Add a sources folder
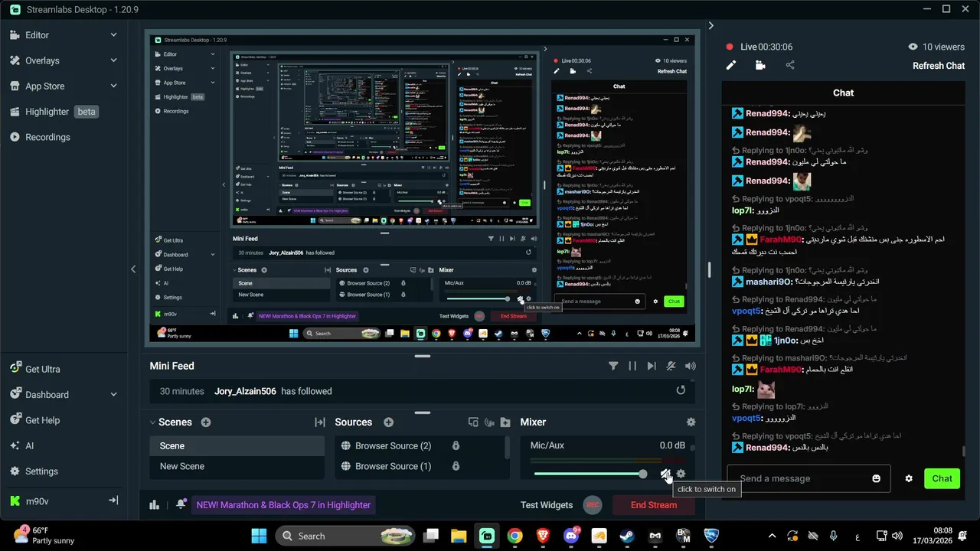The height and width of the screenshot is (551, 980). tap(505, 422)
